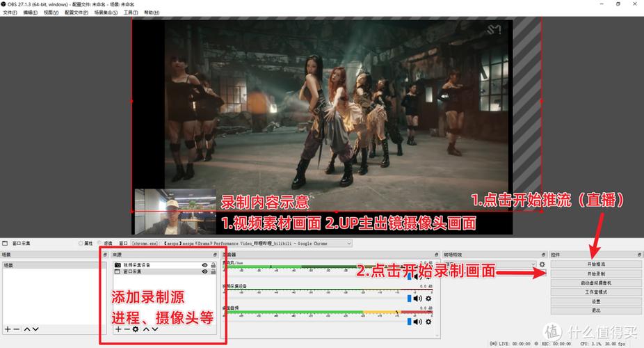Select the 窗口采集 source row
The width and height of the screenshot is (644, 348).
165,271
